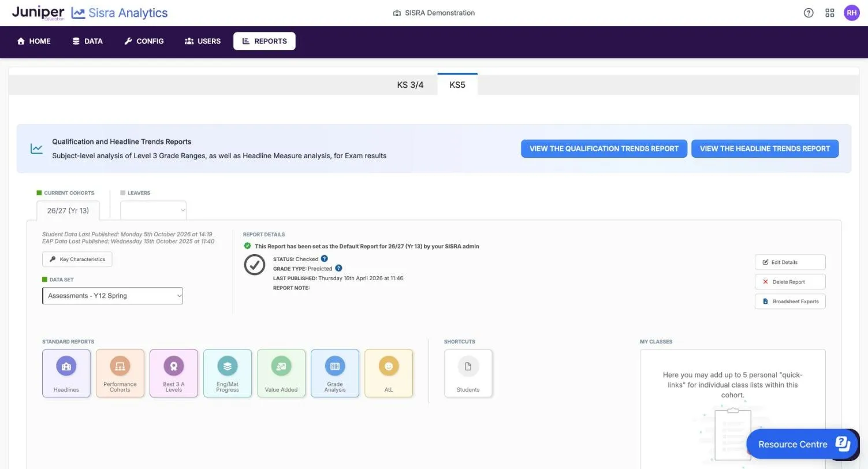Open the Eng/Mat Progress report

tap(228, 373)
